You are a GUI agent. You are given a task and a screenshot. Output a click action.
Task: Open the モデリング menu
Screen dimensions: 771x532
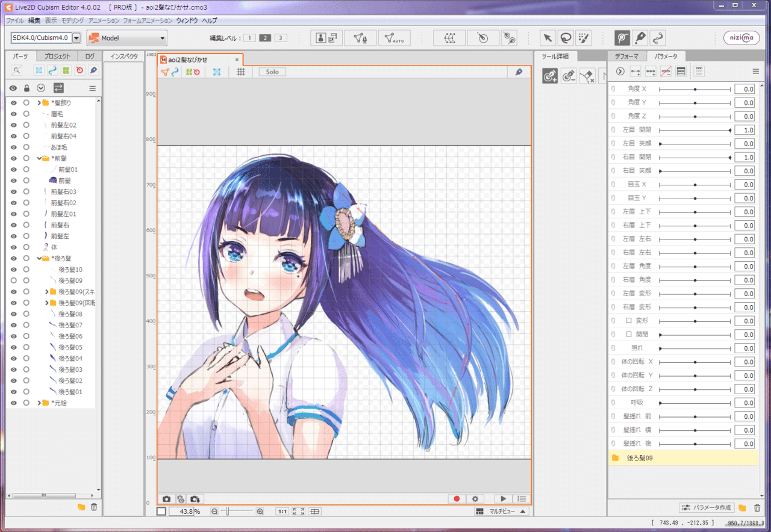(x=73, y=20)
